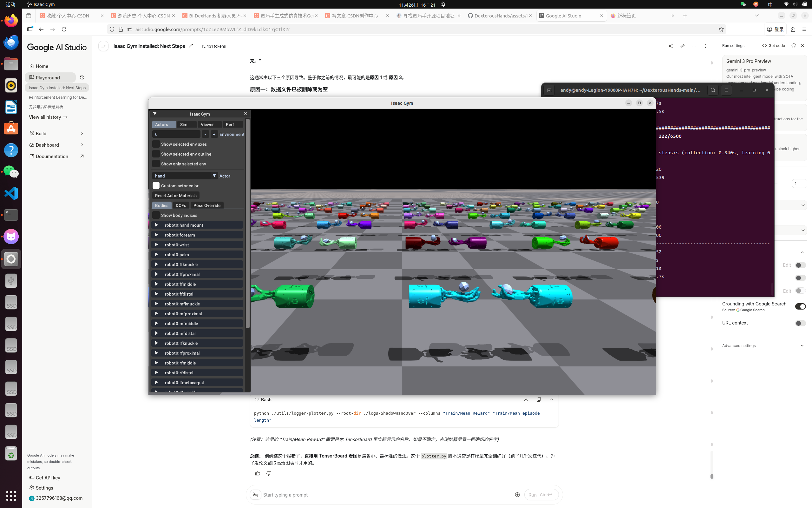Screen dimensions: 812x508
Task: Toggle Custom actor color checkbox
Action: (x=156, y=185)
